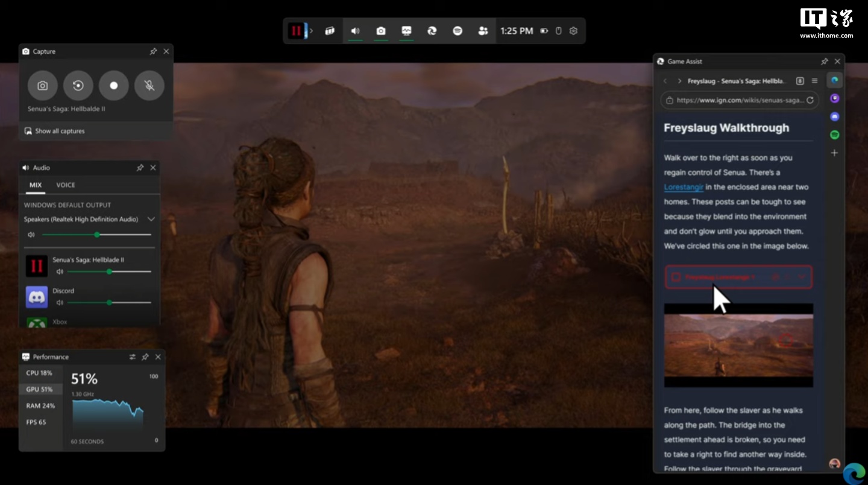Viewport: 868px width, 485px height.
Task: Select the RAM 24% performance metric
Action: [x=40, y=406]
